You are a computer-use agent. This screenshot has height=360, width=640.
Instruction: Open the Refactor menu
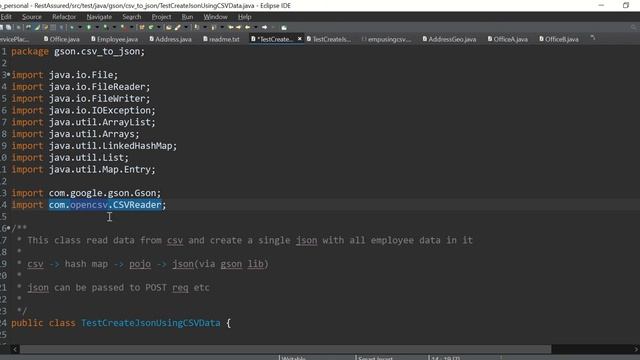click(x=64, y=17)
